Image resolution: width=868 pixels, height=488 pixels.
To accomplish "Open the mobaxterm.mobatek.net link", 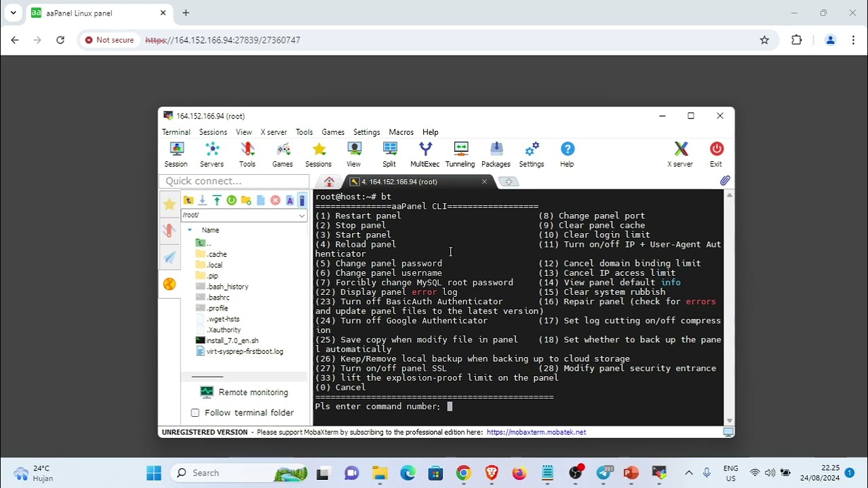I will [x=536, y=432].
